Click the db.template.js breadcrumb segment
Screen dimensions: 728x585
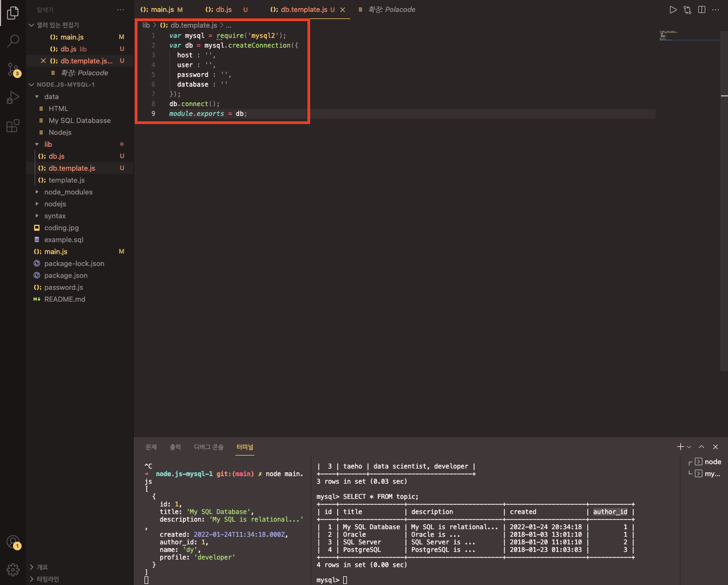[x=188, y=25]
